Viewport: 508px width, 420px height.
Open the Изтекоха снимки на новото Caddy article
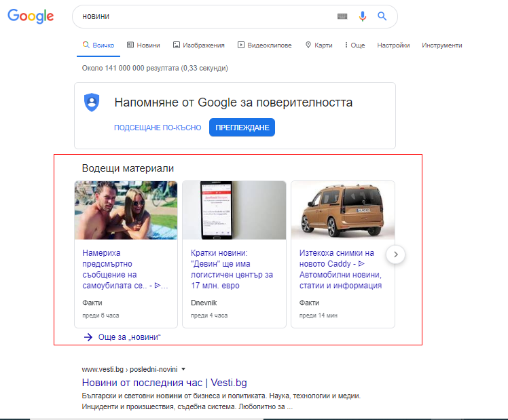(x=340, y=269)
